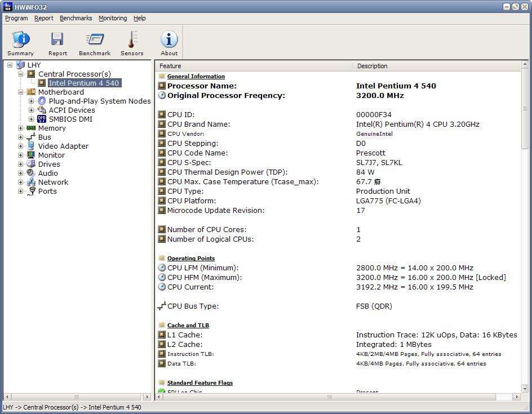Image resolution: width=532 pixels, height=414 pixels.
Task: Open the Program menu
Action: pos(16,18)
